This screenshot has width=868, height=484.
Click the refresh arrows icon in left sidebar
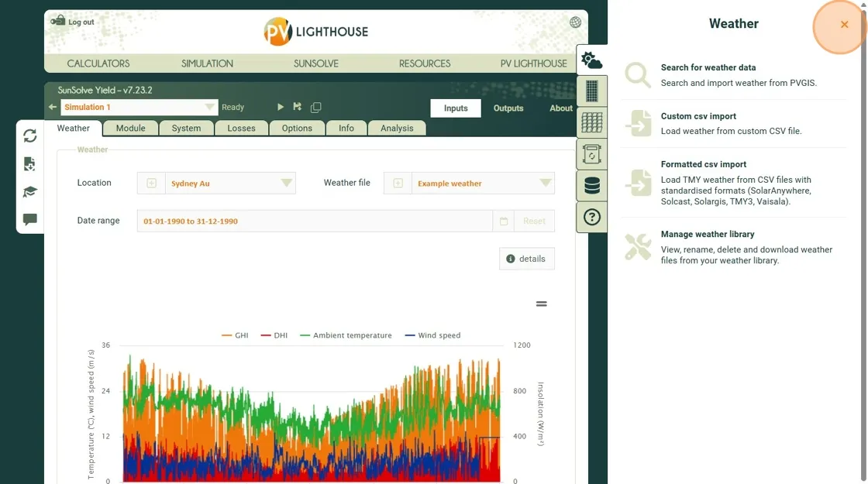[x=30, y=136]
